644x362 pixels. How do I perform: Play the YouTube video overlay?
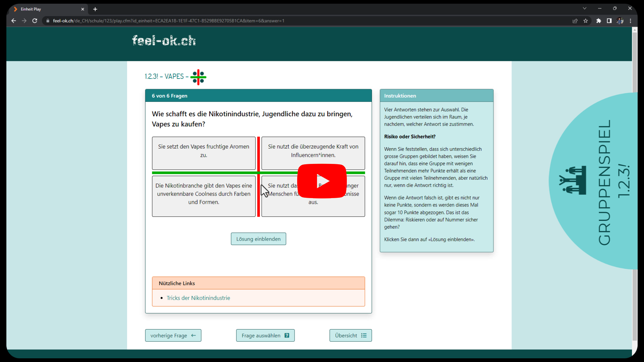(322, 181)
